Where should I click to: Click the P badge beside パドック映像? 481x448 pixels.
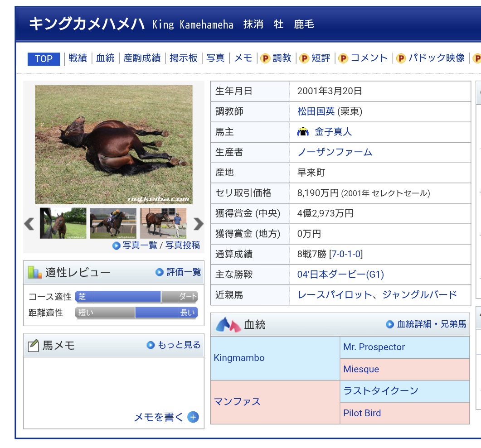tap(401, 58)
